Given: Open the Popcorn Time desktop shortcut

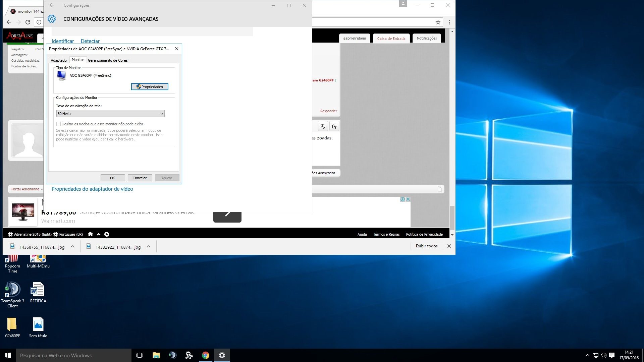Looking at the screenshot, I should tap(12, 264).
